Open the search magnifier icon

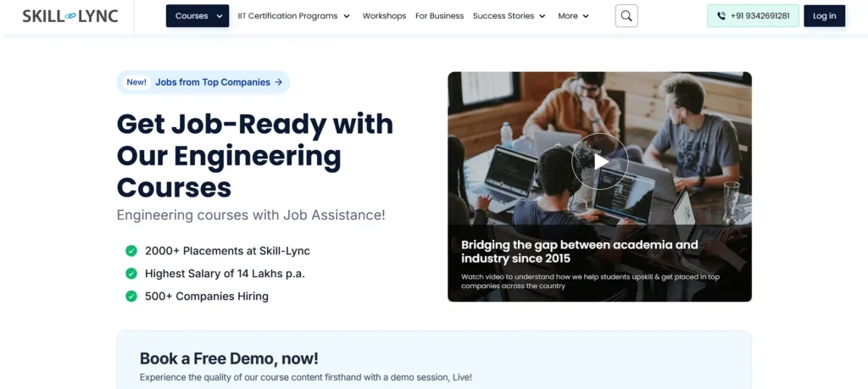(626, 16)
